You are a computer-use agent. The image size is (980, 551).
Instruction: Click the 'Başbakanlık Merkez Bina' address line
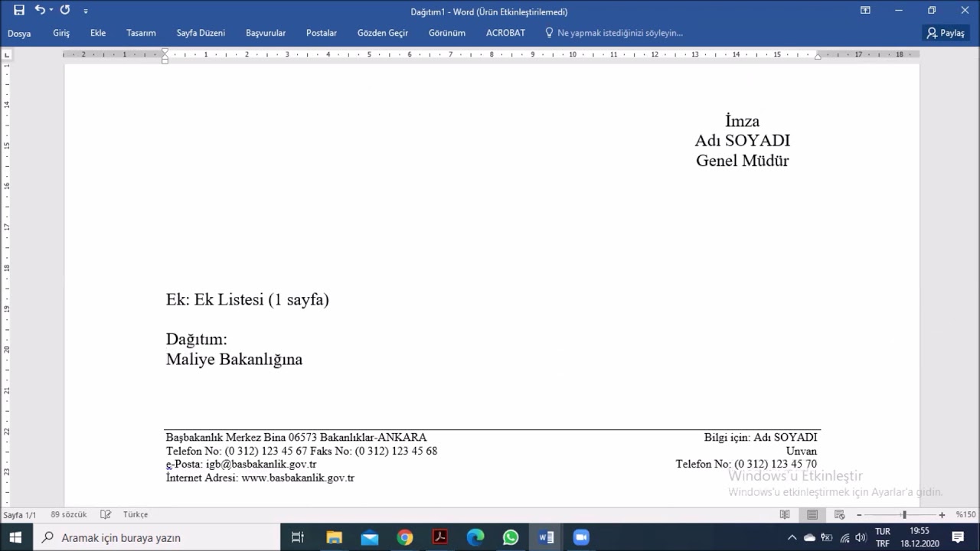(x=296, y=438)
